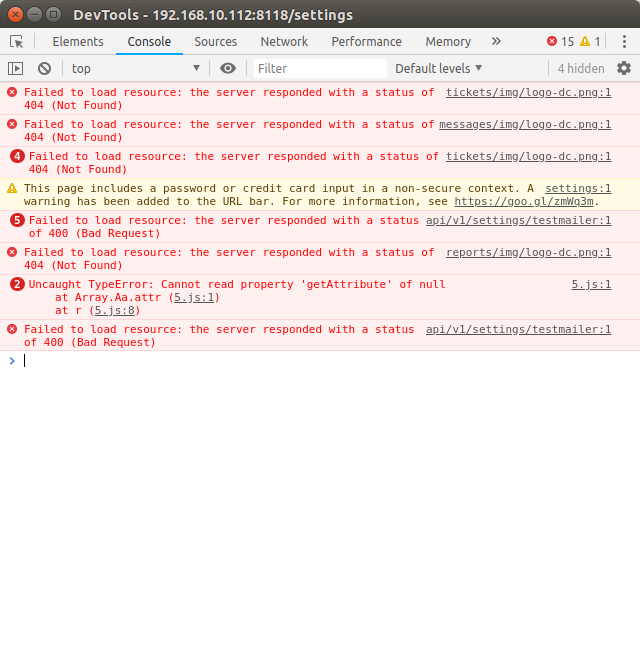The image size is (640, 668).
Task: Focus the console Filter input field
Action: coord(320,69)
